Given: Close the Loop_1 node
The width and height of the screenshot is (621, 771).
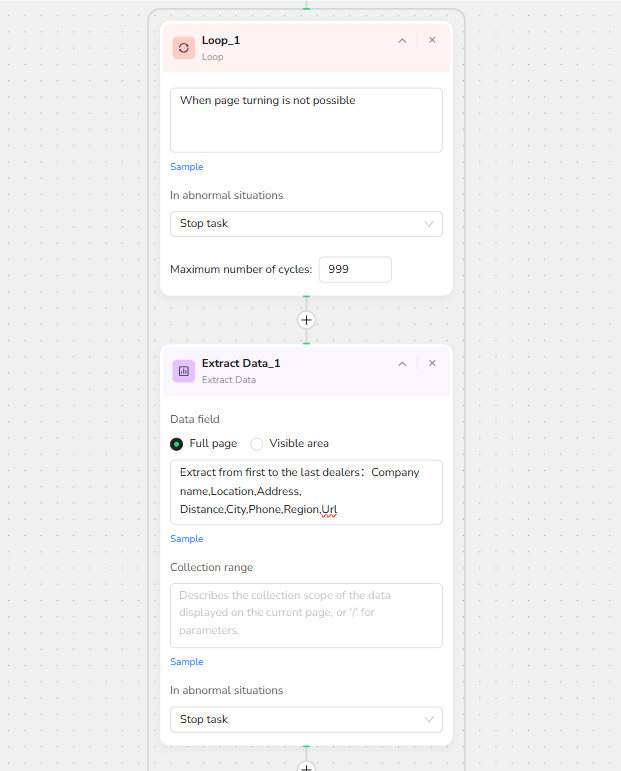Looking at the screenshot, I should pyautogui.click(x=432, y=40).
